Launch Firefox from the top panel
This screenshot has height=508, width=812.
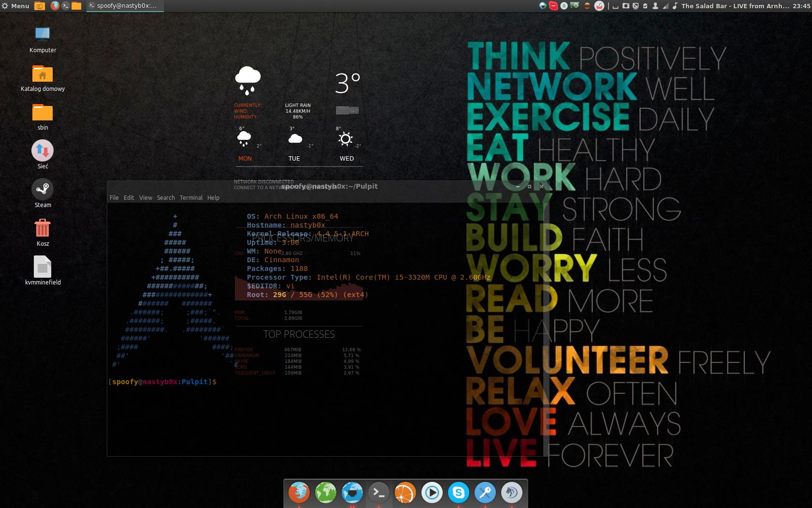[55, 6]
